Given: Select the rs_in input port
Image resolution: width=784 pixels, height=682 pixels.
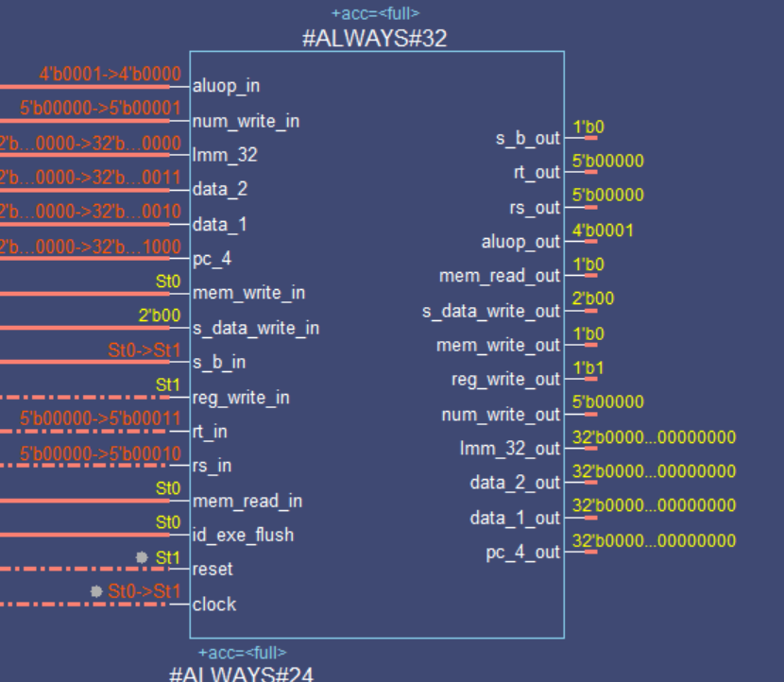Looking at the screenshot, I should (x=212, y=466).
